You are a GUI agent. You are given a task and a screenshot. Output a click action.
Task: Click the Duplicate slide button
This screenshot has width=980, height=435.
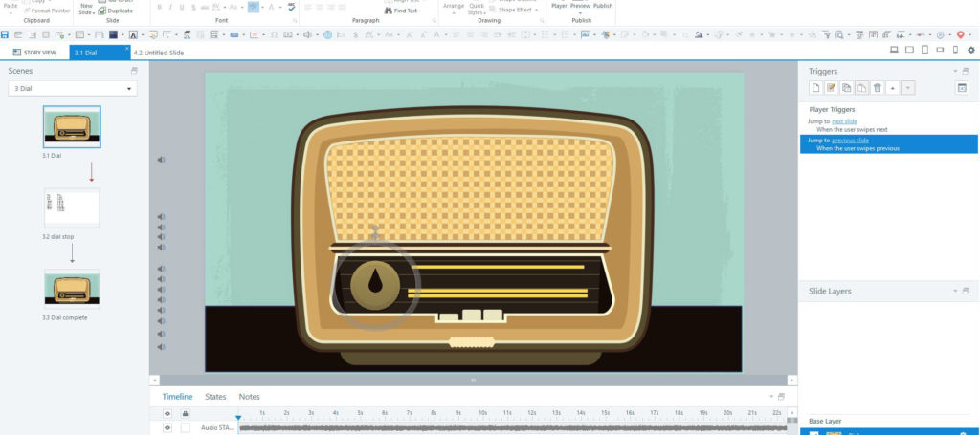click(x=115, y=11)
